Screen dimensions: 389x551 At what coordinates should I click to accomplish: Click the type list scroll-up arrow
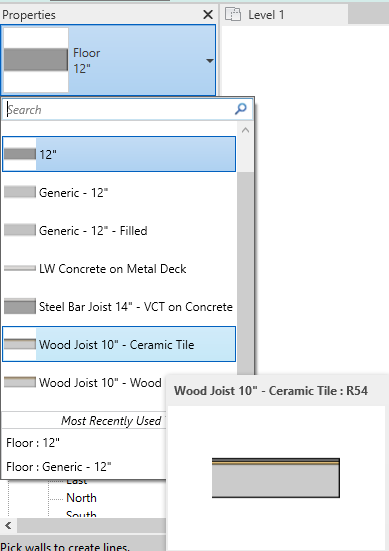[x=245, y=130]
